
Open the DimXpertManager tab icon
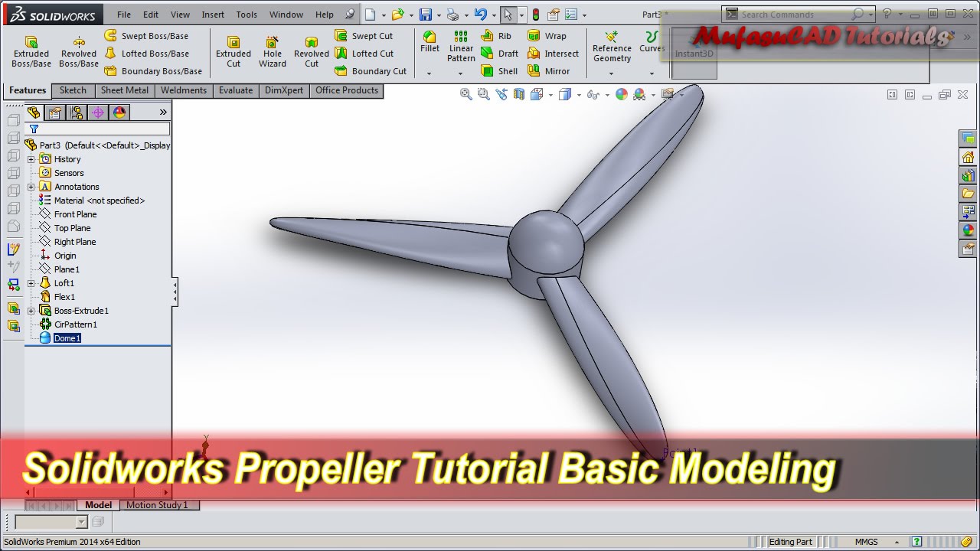click(98, 112)
